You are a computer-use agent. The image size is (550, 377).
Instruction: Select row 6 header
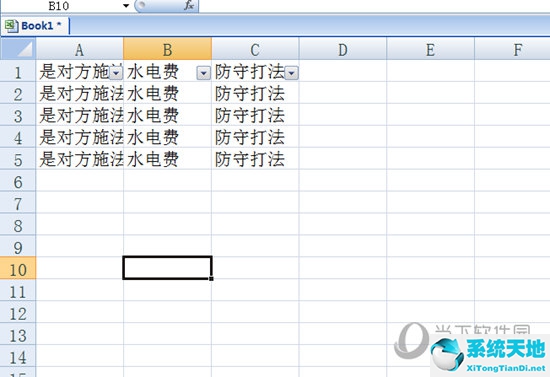tap(18, 181)
